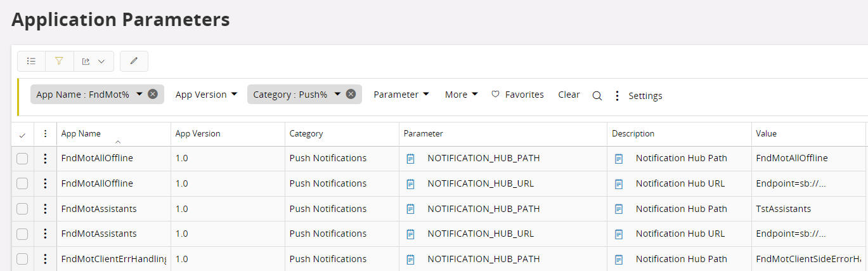This screenshot has height=271, width=868.
Task: Select the FndMotAssistants TstAssistants row checkbox
Action: tap(22, 209)
